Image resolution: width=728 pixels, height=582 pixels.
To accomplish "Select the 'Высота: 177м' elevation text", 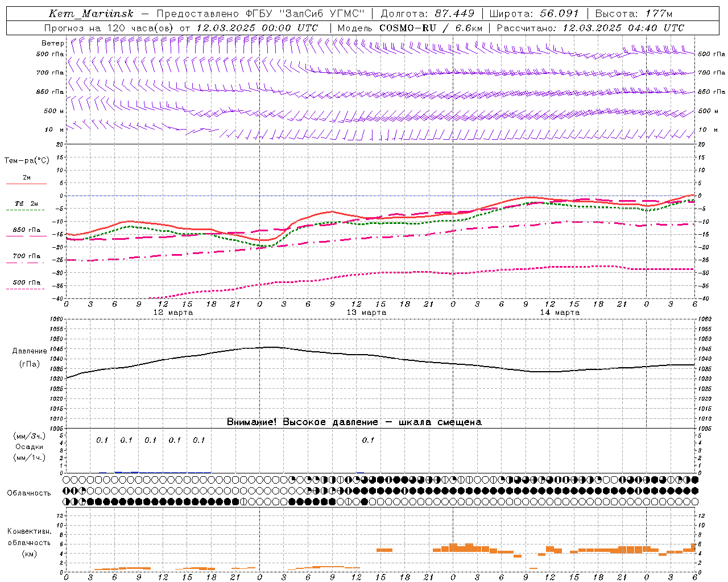I will click(634, 14).
